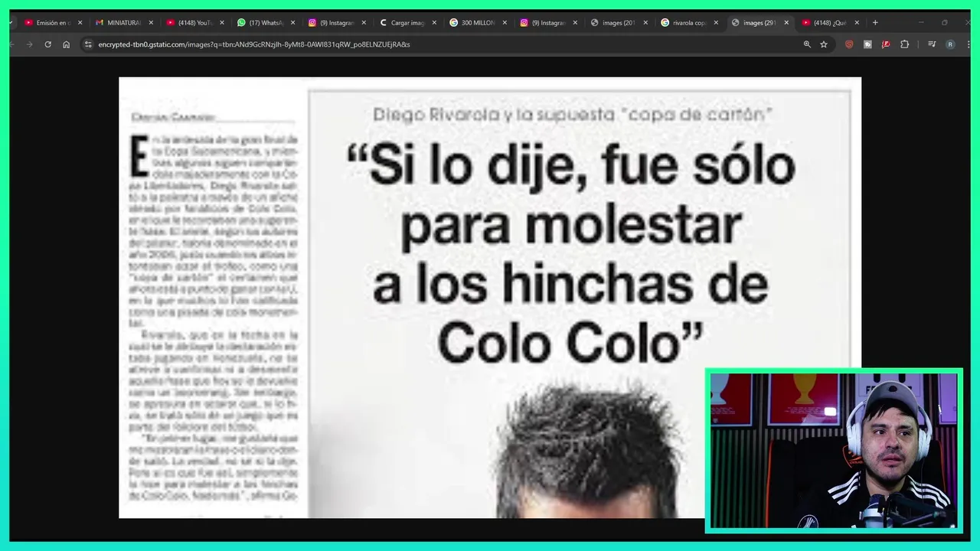980x551 pixels.
Task: Open the Extensions puzzle menu
Action: pos(904,44)
